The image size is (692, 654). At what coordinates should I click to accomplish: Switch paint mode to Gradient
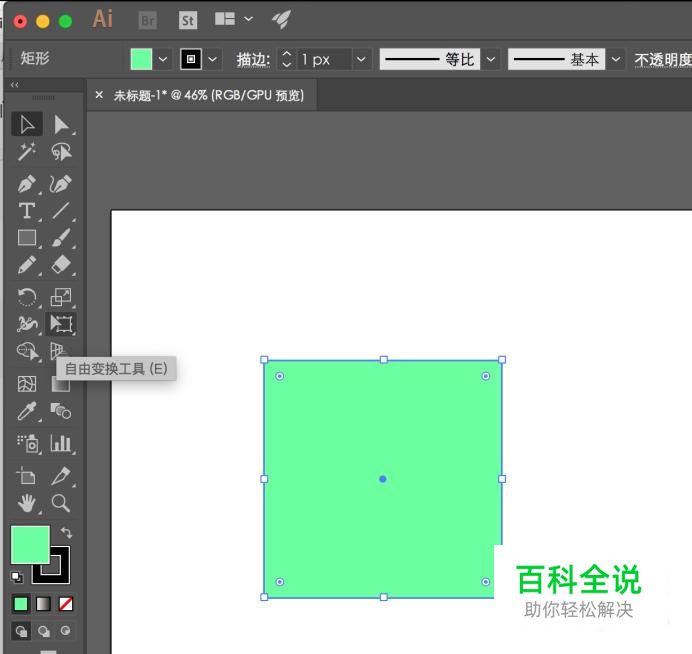pos(43,604)
